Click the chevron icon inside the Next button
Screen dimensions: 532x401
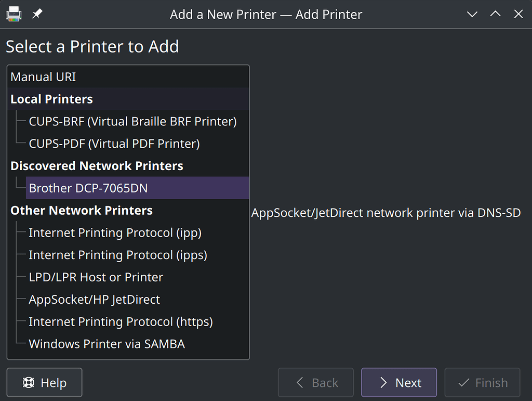382,383
